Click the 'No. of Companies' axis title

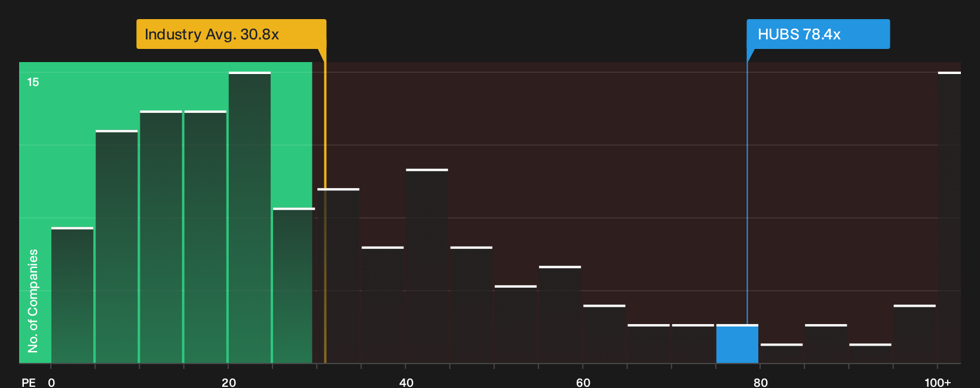tap(33, 300)
